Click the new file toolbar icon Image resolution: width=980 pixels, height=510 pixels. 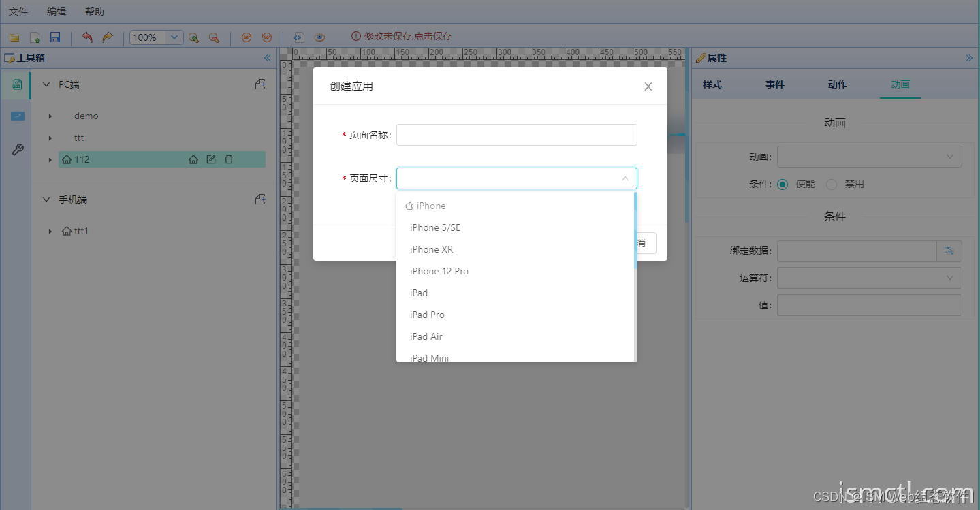(x=35, y=37)
